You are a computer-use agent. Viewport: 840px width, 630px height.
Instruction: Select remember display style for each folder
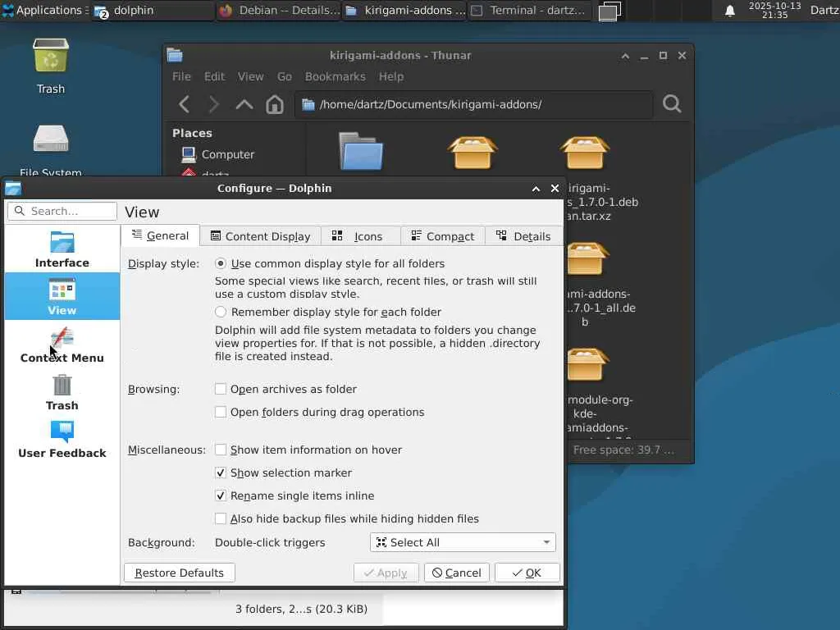coord(328,312)
